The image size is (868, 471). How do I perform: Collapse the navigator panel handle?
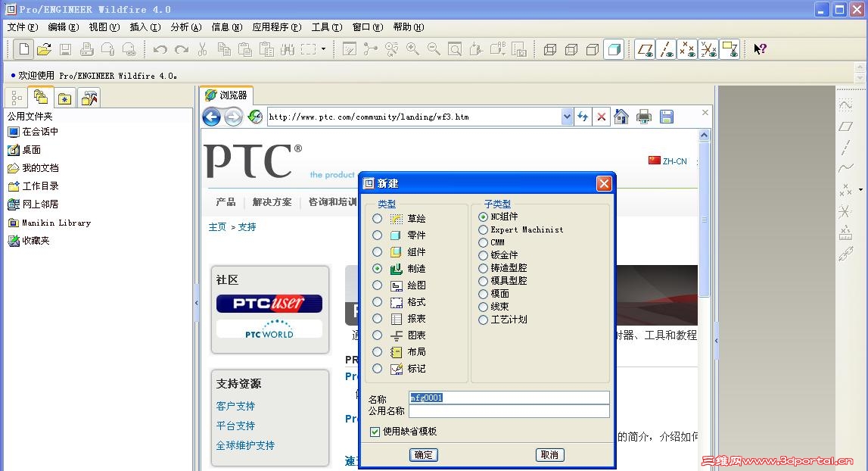(x=197, y=303)
